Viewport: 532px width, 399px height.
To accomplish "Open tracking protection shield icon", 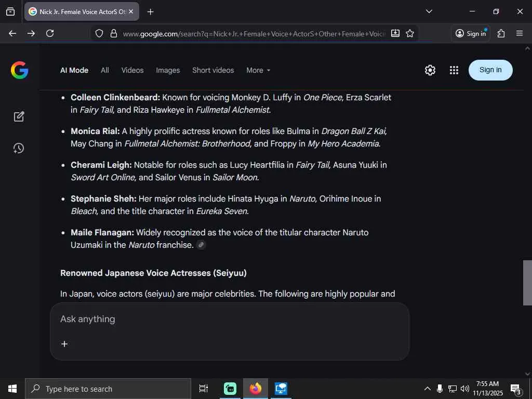I will 99,33.
